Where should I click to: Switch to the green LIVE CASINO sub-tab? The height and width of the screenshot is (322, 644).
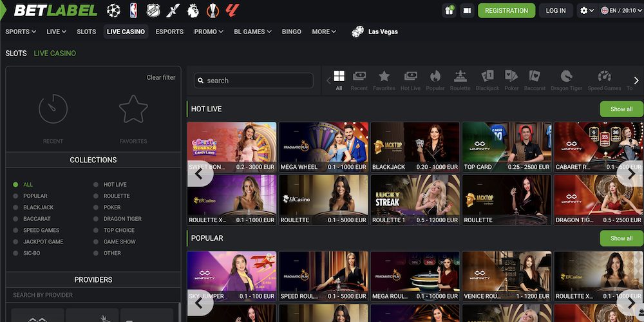55,53
